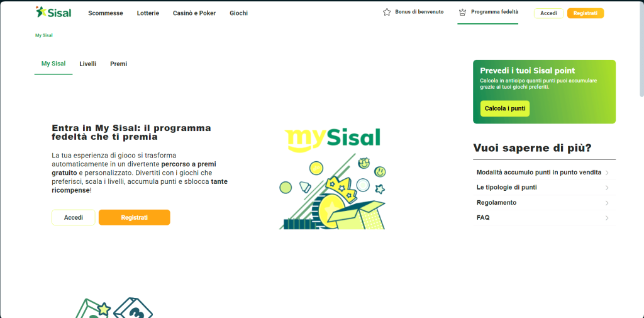Open the Regolamento chevron arrow
Image resolution: width=644 pixels, height=318 pixels.
click(x=606, y=203)
